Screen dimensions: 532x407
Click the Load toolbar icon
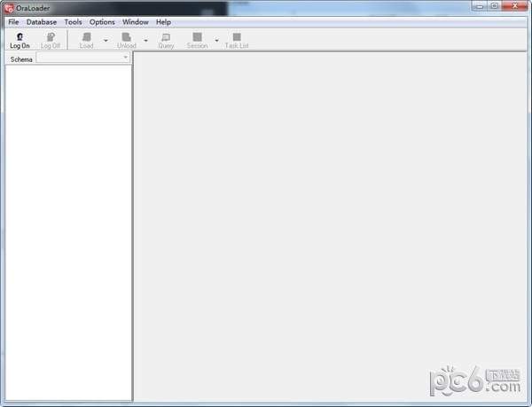[x=87, y=40]
